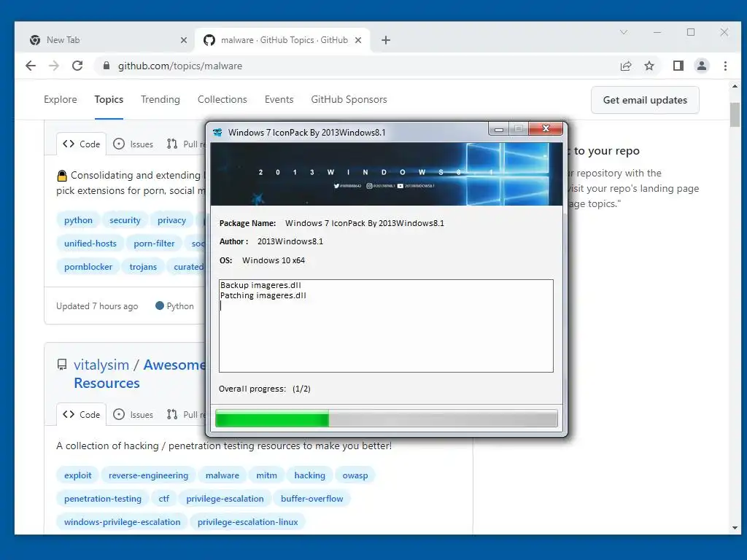Screen dimensions: 747x560
Task: Open the Explore navigation item
Action: tap(60, 99)
